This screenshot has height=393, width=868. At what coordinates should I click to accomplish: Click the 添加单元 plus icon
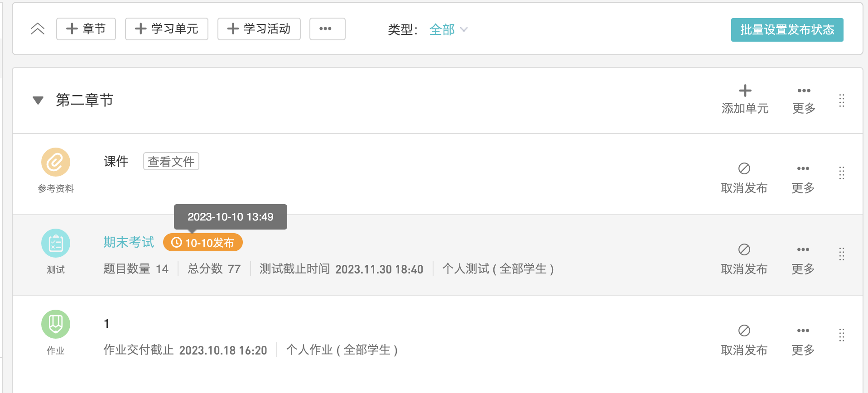[x=745, y=91]
